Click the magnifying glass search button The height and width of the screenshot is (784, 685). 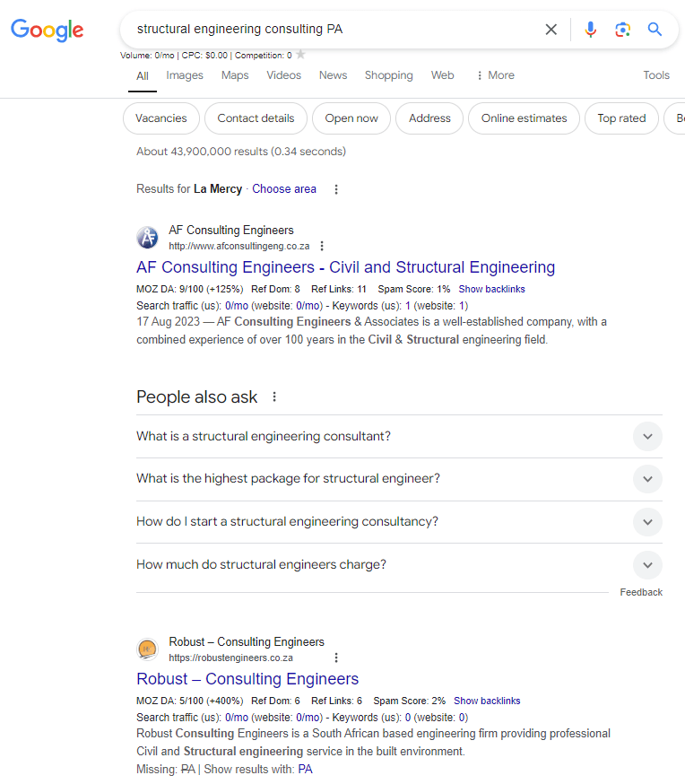pos(655,30)
